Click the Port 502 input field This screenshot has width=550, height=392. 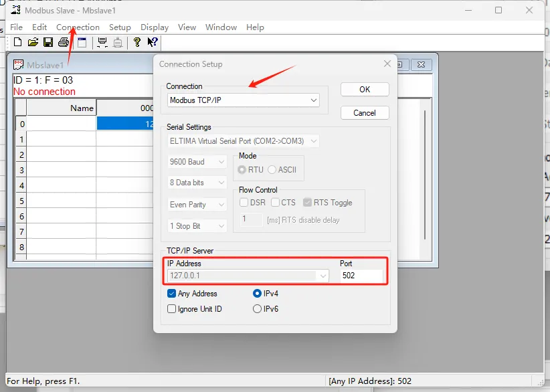coord(361,276)
